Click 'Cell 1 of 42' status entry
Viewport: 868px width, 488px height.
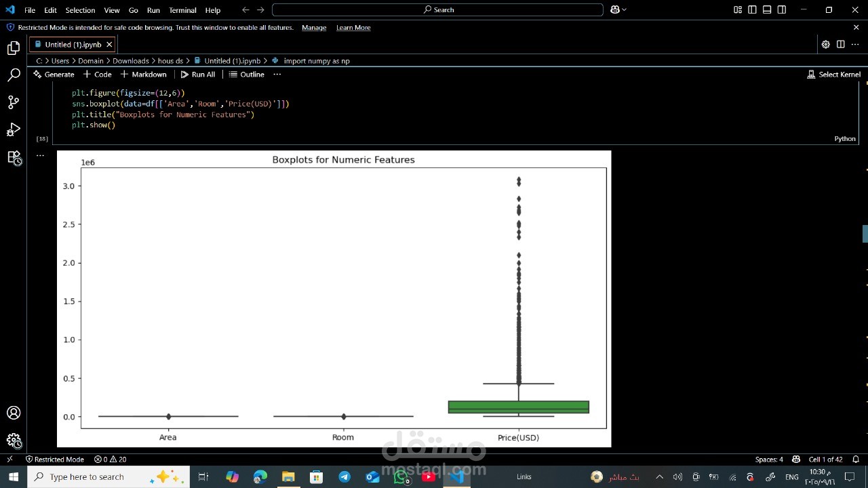point(825,460)
